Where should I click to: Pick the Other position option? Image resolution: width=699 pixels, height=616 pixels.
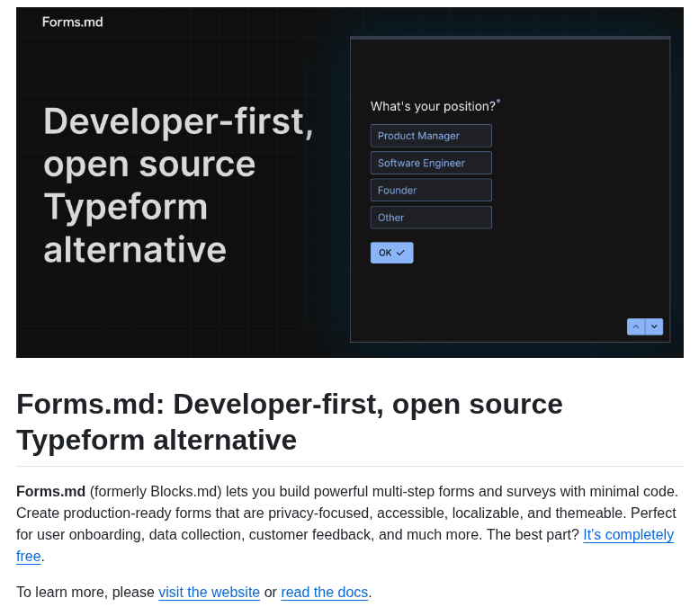coord(431,218)
